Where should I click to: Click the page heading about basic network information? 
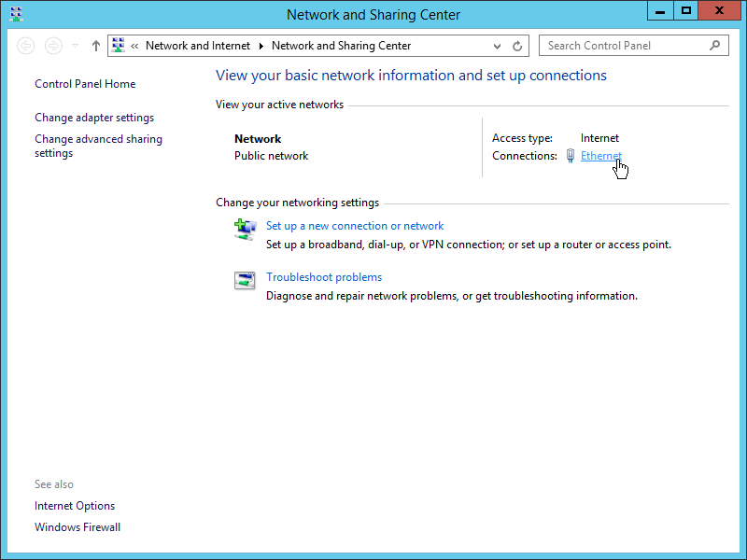coord(411,76)
